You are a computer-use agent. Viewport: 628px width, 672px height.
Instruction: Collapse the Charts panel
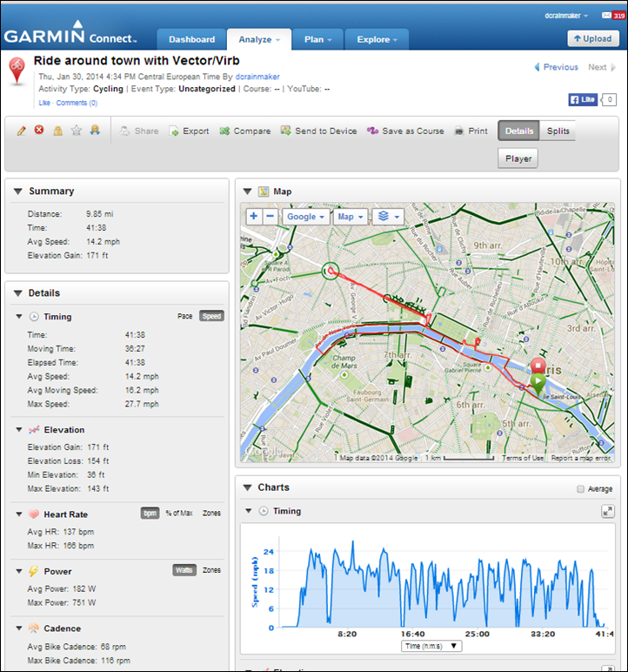tap(247, 487)
